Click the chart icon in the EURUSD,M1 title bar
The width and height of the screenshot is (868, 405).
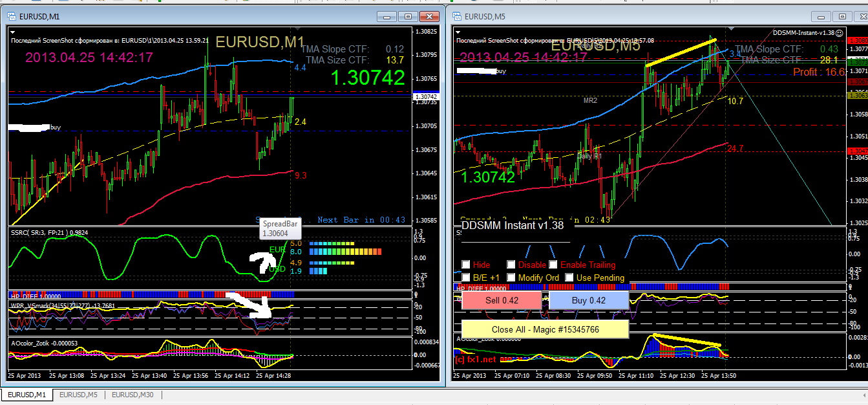pyautogui.click(x=12, y=16)
